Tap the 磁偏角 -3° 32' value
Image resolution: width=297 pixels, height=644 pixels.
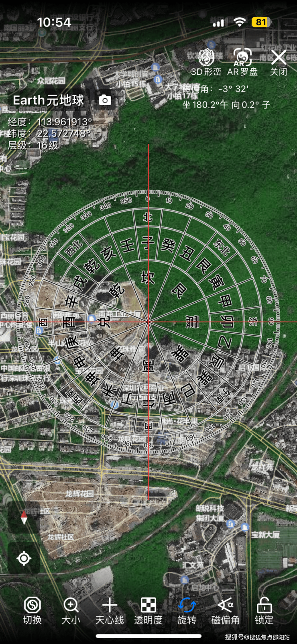[x=215, y=89]
